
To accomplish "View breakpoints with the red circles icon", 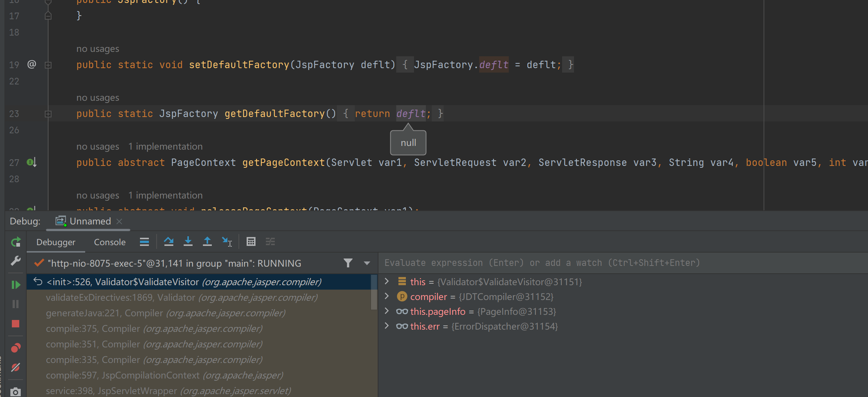I will [x=16, y=348].
